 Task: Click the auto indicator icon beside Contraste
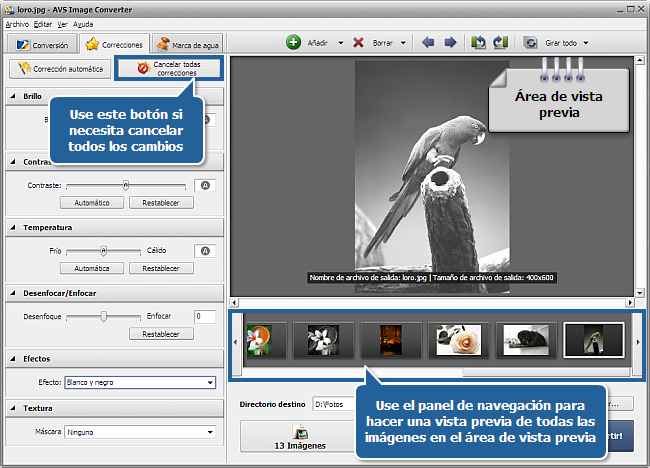pyautogui.click(x=205, y=185)
